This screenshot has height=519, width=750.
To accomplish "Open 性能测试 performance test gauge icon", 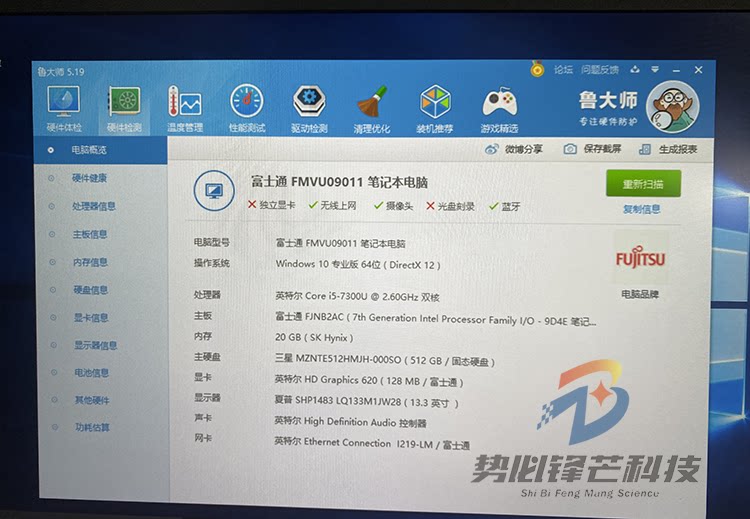I will [x=247, y=101].
